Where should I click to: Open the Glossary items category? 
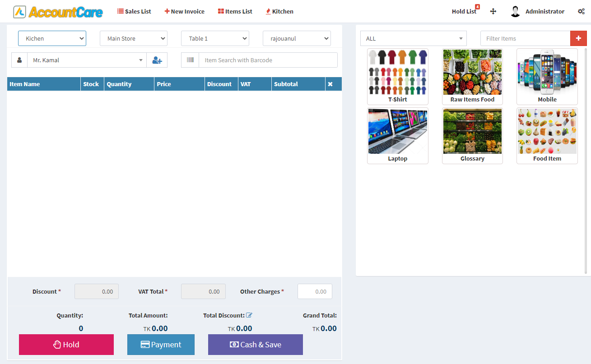472,135
